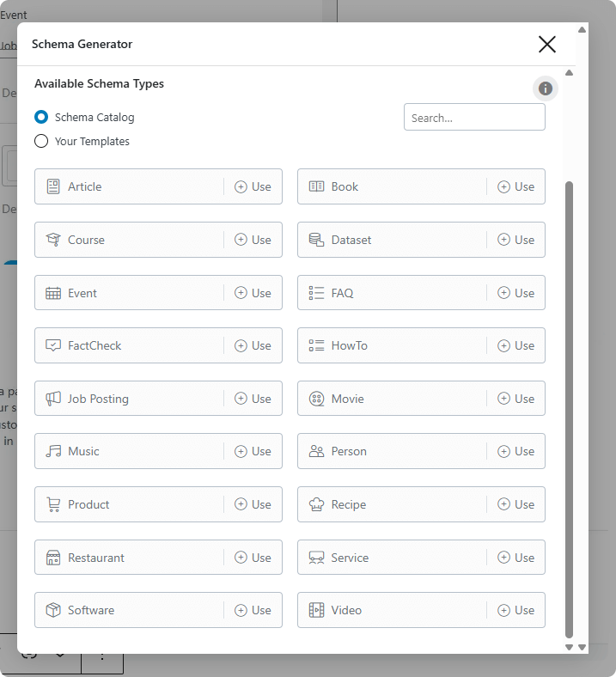616x677 pixels.
Task: Use the Event schema
Action: (x=253, y=293)
